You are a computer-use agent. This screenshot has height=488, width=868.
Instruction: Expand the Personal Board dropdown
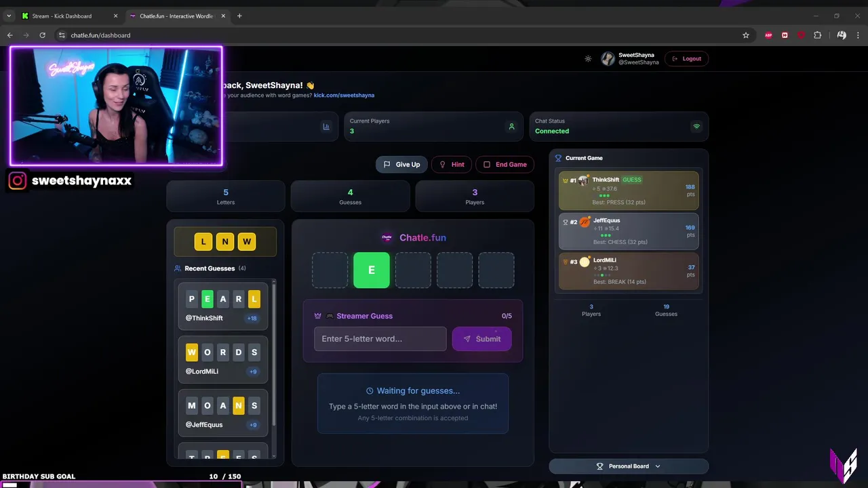(629, 466)
